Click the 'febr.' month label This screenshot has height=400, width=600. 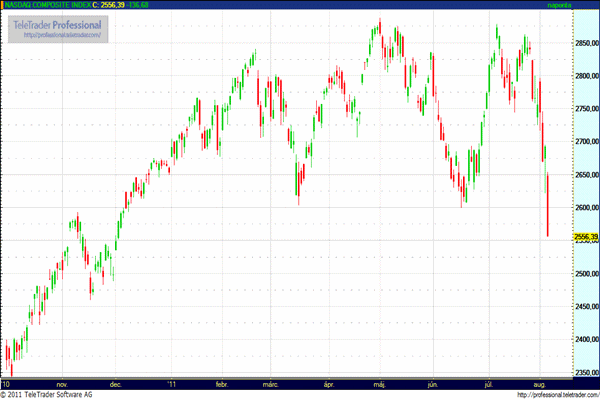pos(222,383)
